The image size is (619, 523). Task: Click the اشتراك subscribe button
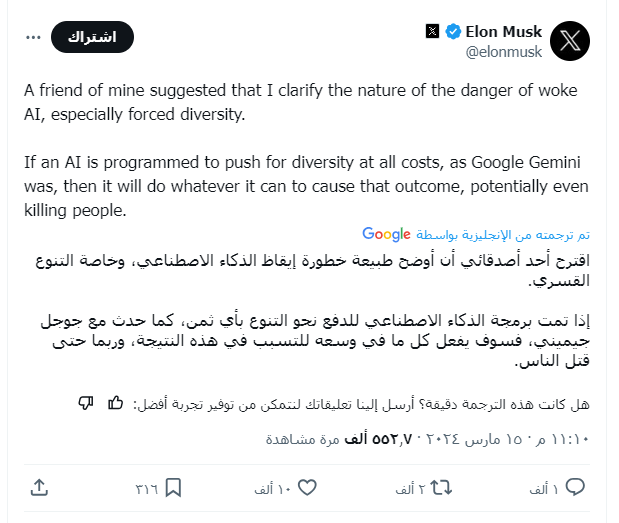[92, 37]
